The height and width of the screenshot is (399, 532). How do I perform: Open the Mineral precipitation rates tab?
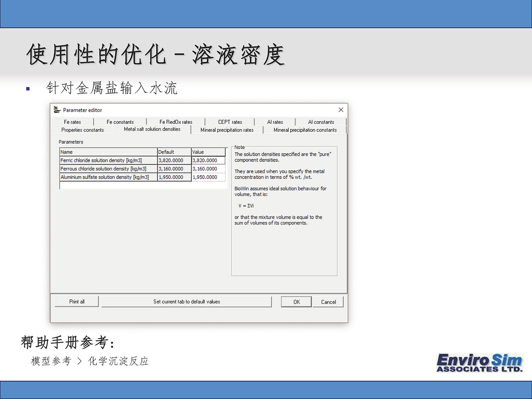click(x=227, y=130)
